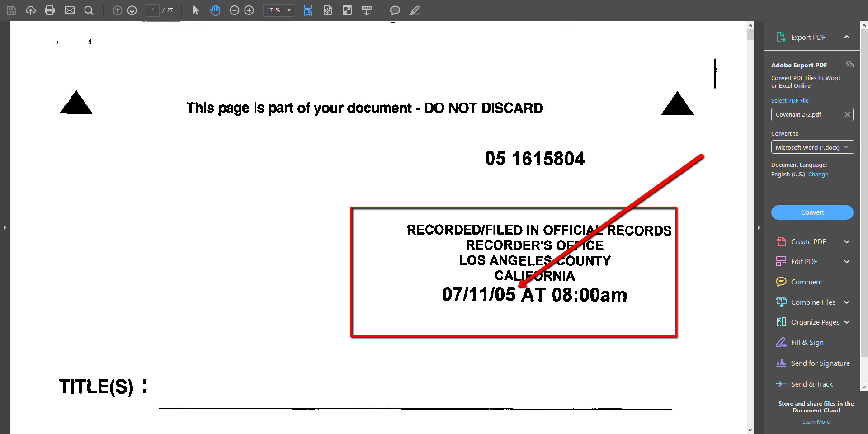Click the zoom out minus icon
The width and height of the screenshot is (868, 434).
tap(234, 10)
